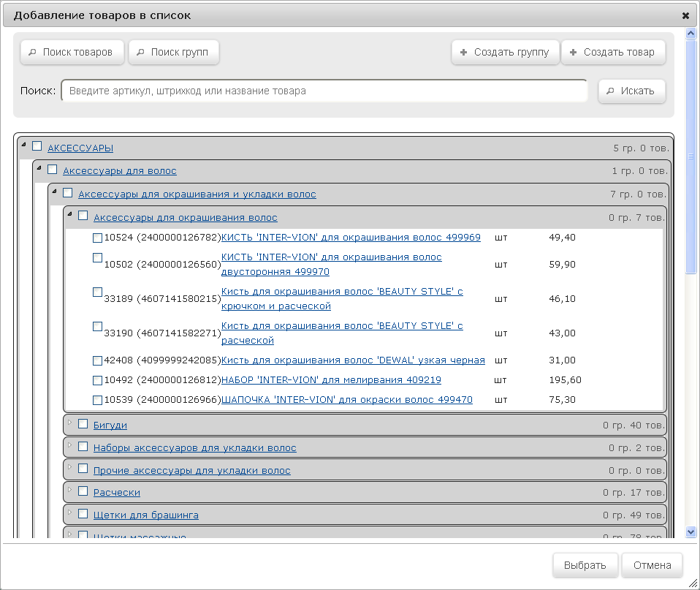Expand the Расчески group

coord(69,490)
